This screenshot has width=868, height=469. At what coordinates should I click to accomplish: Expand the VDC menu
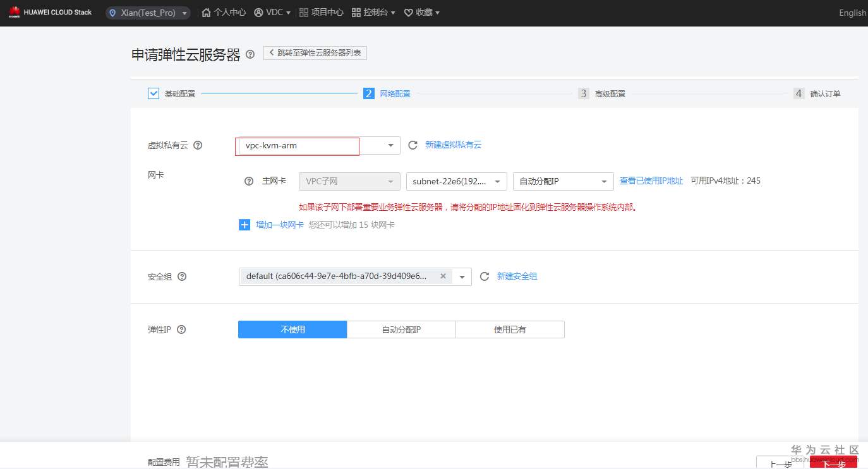point(288,13)
